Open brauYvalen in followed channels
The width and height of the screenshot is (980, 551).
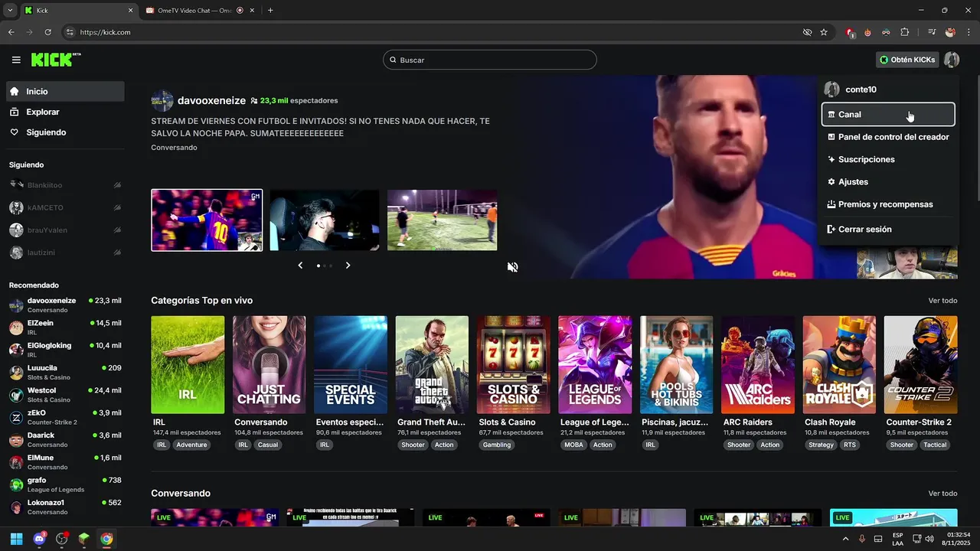(65, 230)
